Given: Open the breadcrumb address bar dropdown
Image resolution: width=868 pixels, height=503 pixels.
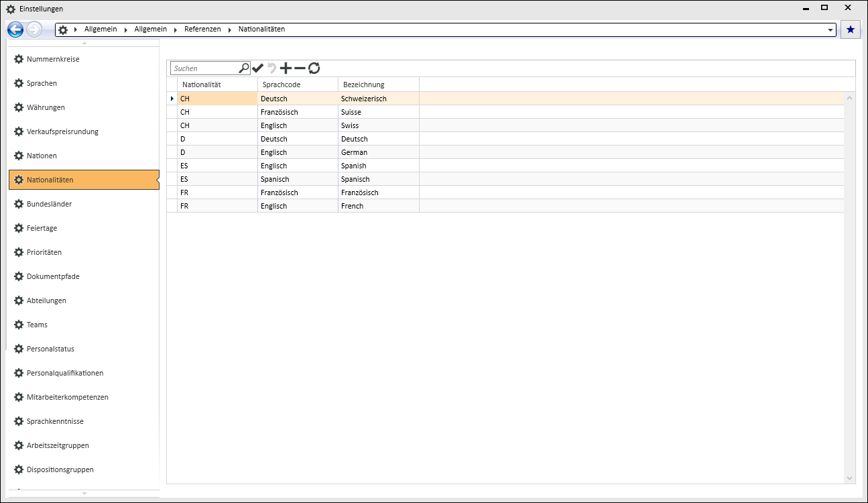Looking at the screenshot, I should click(830, 30).
